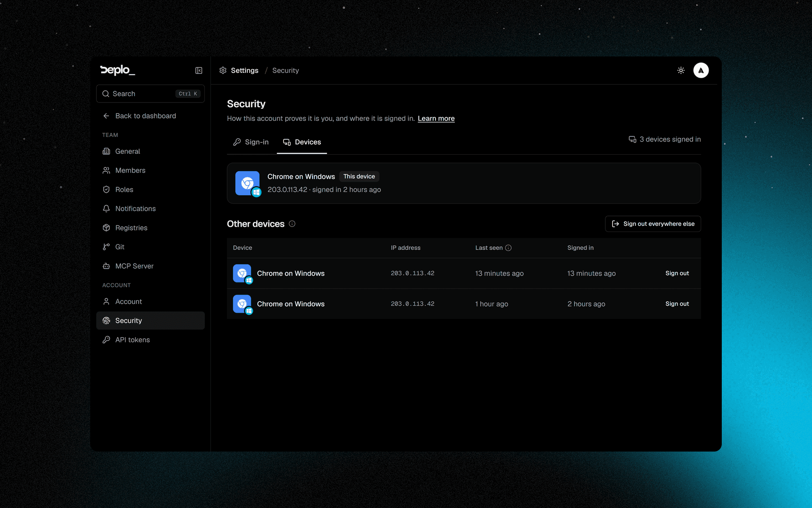Screen dimensions: 812x508
Task: Click the Security fingerprint icon in sidebar
Action: pyautogui.click(x=106, y=321)
